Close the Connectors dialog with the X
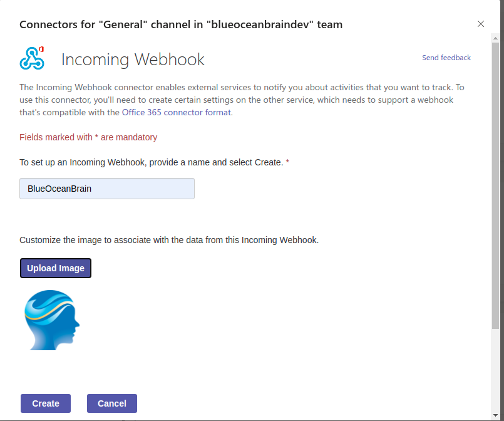This screenshot has width=504, height=421. (481, 24)
